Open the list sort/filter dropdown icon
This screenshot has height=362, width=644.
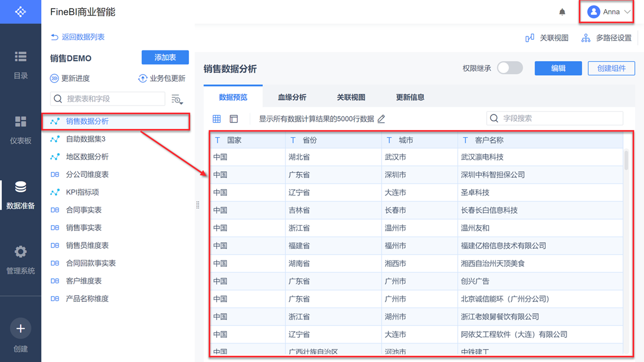[x=177, y=99]
